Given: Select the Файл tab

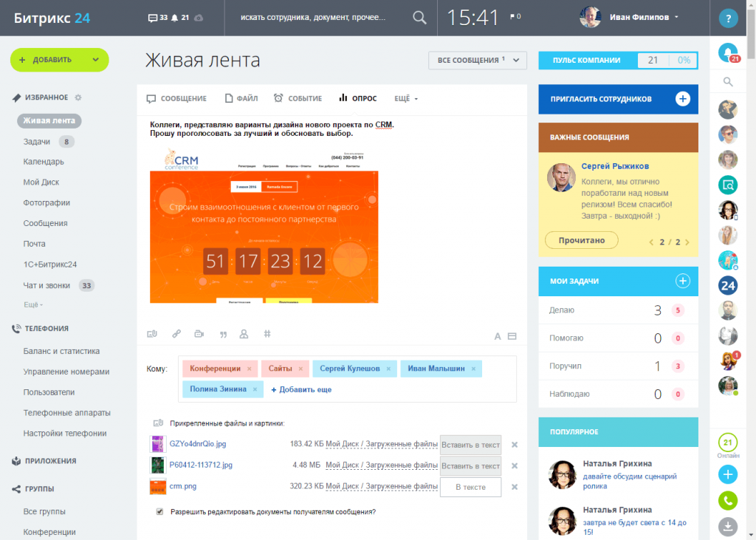Looking at the screenshot, I should [x=241, y=98].
